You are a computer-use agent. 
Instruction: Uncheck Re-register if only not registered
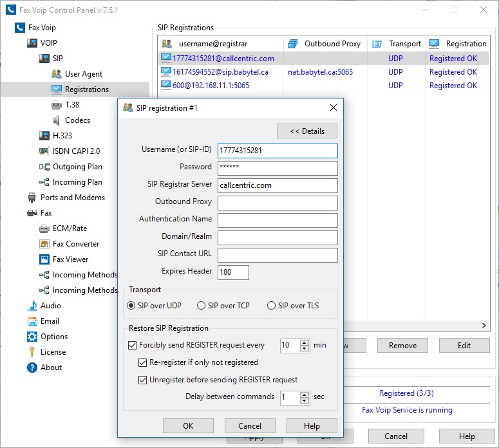[142, 363]
